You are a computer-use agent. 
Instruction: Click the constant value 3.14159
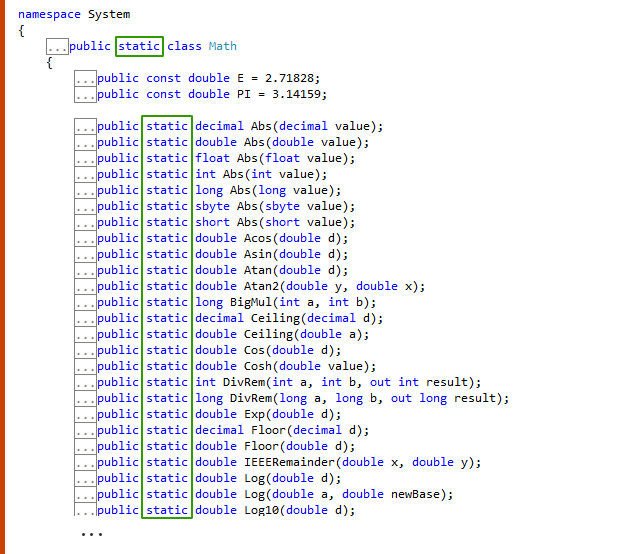pos(299,94)
